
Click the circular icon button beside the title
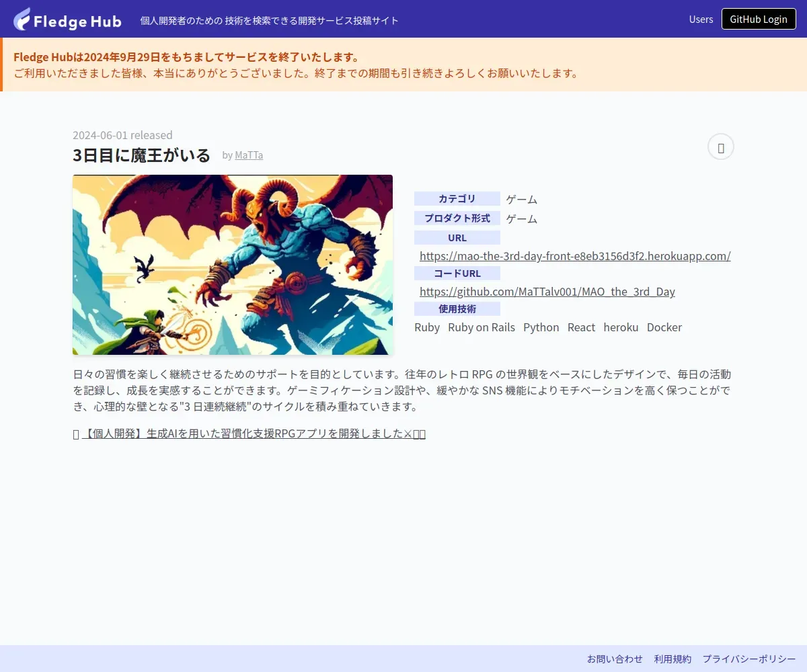(x=721, y=147)
